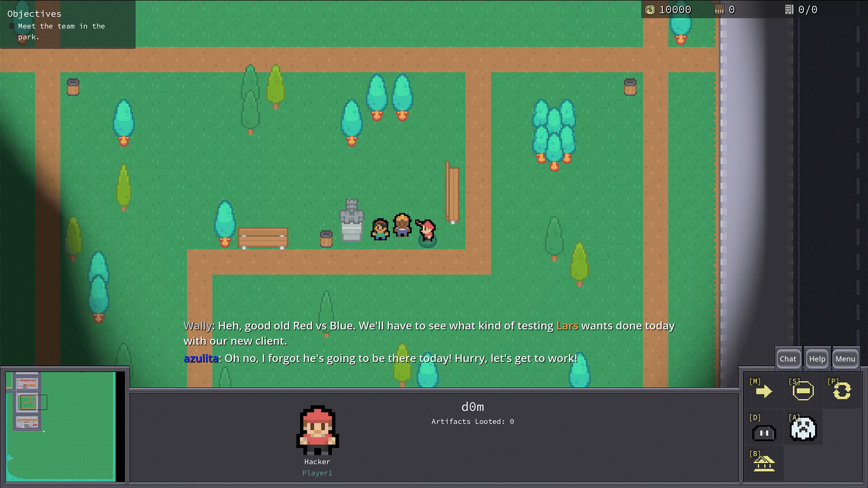Click the gold coin money icon

pyautogui.click(x=650, y=9)
